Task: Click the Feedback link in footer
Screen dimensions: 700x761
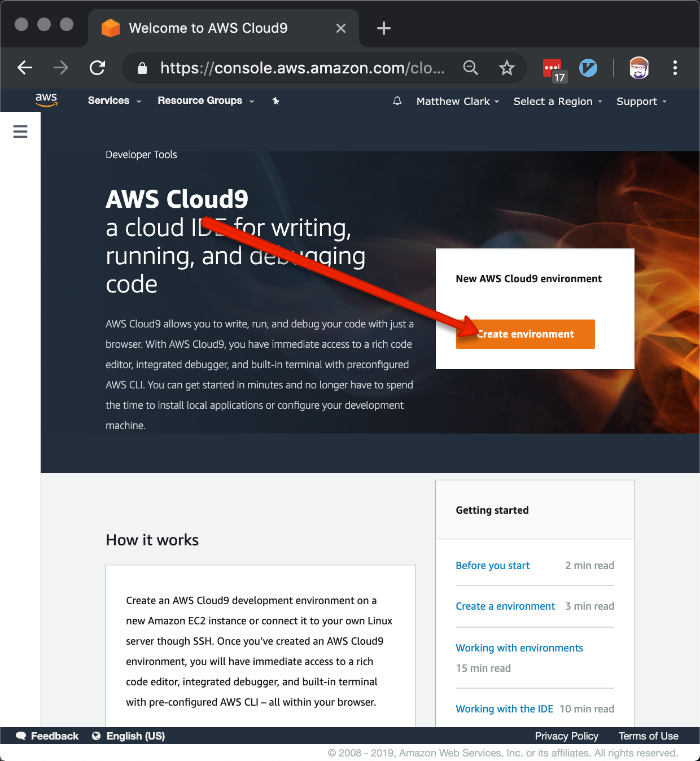Action: point(55,736)
